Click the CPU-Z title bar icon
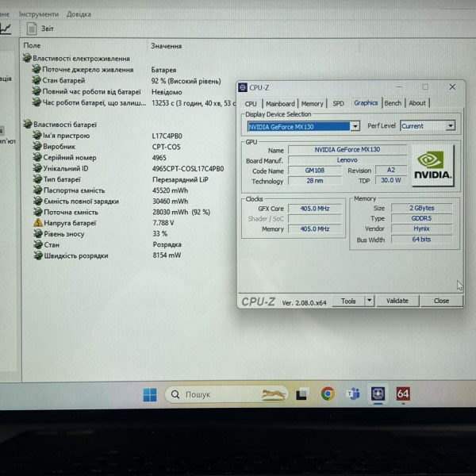 pyautogui.click(x=243, y=88)
